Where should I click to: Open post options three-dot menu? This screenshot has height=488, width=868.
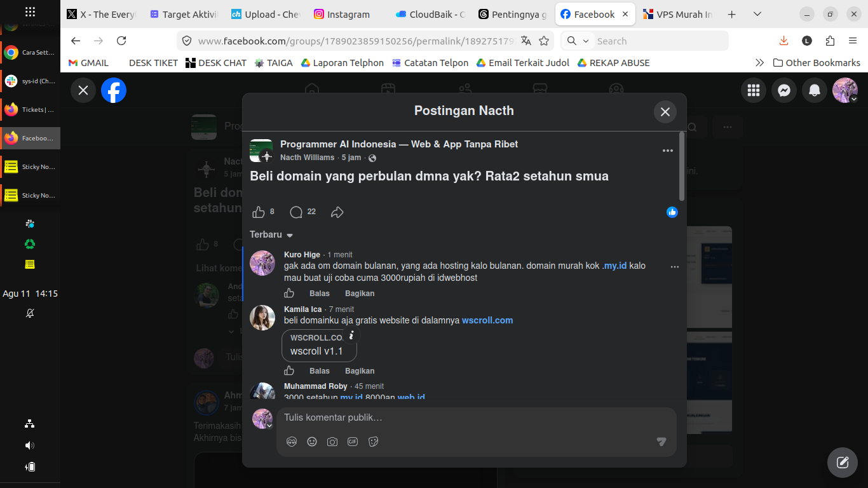pyautogui.click(x=667, y=151)
